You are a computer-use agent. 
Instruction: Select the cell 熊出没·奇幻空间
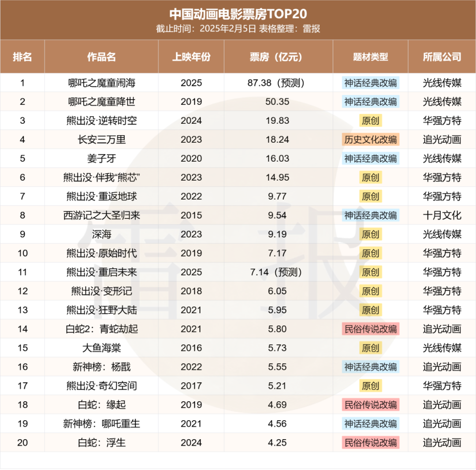pos(101,386)
